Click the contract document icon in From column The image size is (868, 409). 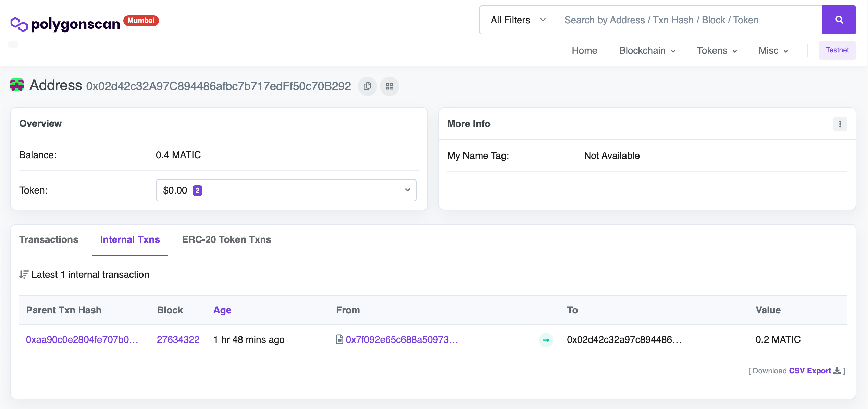339,339
